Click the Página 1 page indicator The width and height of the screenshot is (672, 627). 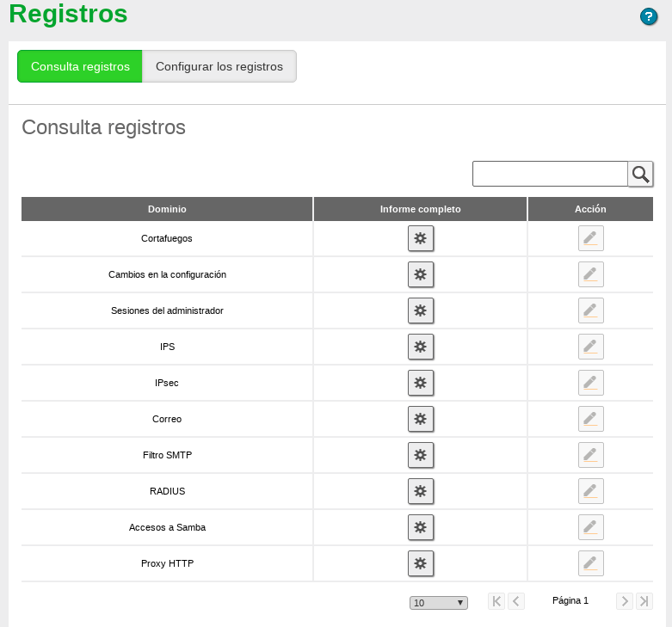pos(570,600)
